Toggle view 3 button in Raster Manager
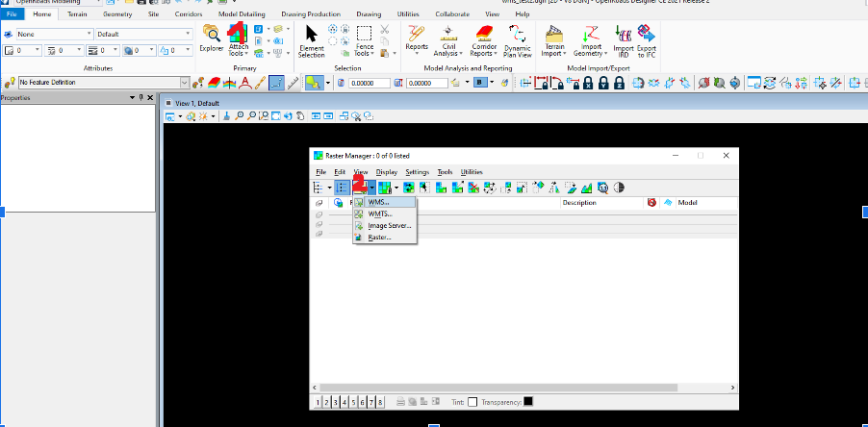 pyautogui.click(x=336, y=402)
